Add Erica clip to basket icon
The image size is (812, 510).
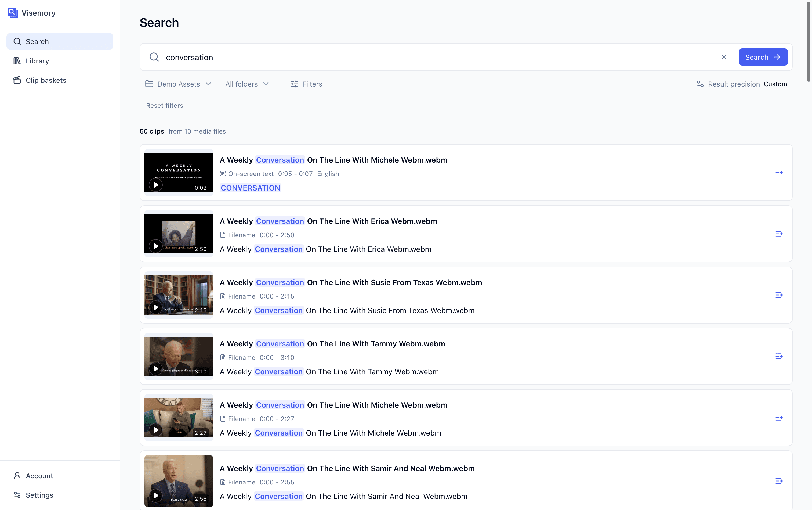(779, 234)
